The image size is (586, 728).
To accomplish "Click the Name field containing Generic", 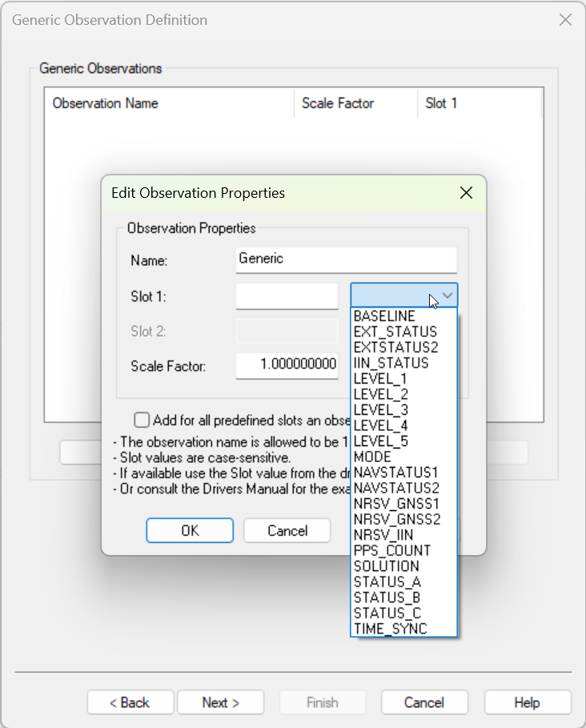I will 346,259.
